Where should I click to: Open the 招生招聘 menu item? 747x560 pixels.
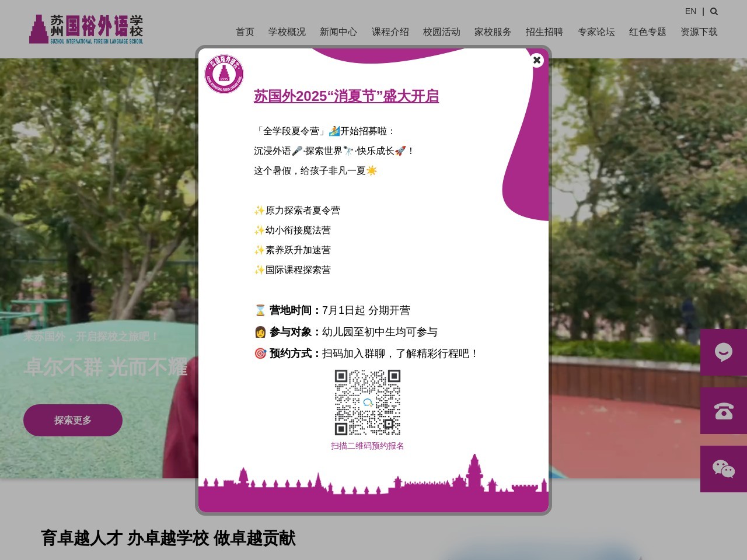click(544, 32)
